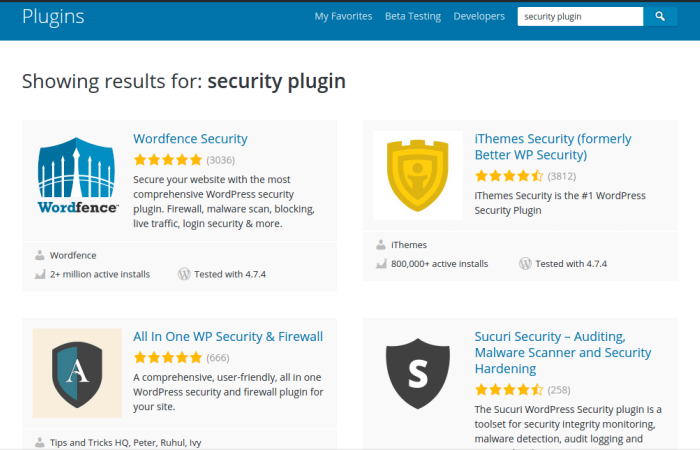Click WordPress logo beside Wordfence tested version
Screen dimensions: 700x450
point(184,274)
